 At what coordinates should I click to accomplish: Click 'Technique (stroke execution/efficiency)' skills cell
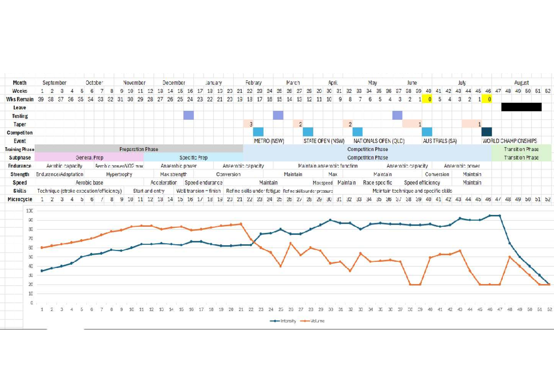tap(79, 190)
